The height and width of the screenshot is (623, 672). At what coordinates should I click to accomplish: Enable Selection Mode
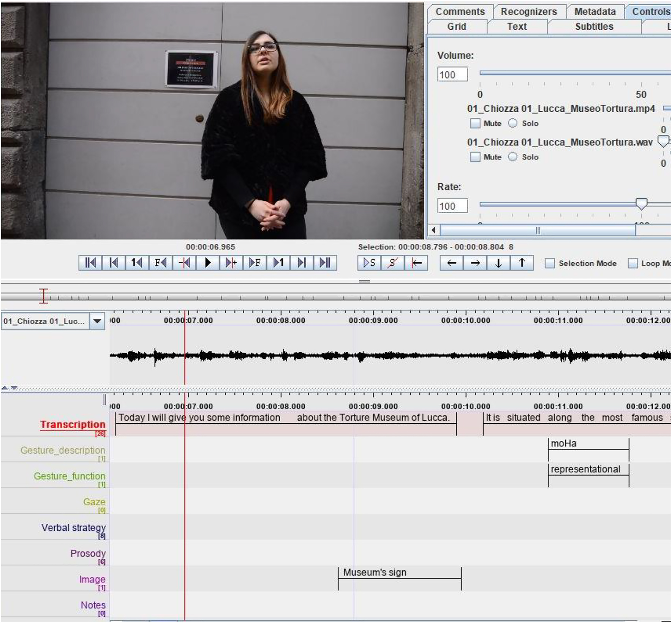(550, 263)
